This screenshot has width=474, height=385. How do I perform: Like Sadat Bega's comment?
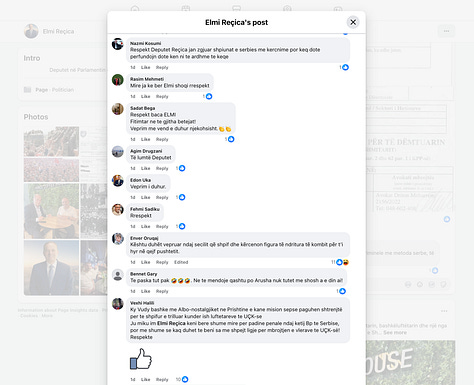pyautogui.click(x=145, y=139)
